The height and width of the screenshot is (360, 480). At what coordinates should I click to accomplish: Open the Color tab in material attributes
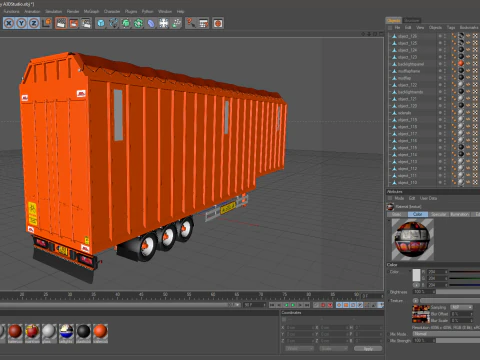click(418, 214)
